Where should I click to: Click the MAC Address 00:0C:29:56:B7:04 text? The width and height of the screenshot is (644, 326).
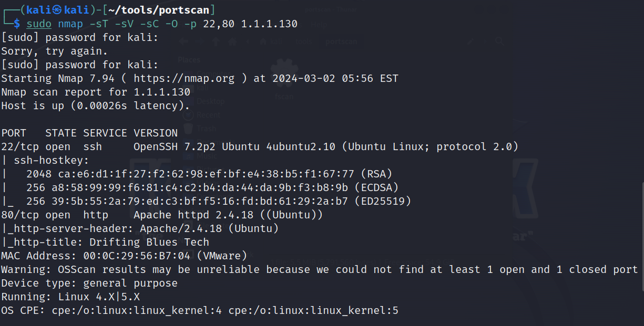click(x=124, y=256)
